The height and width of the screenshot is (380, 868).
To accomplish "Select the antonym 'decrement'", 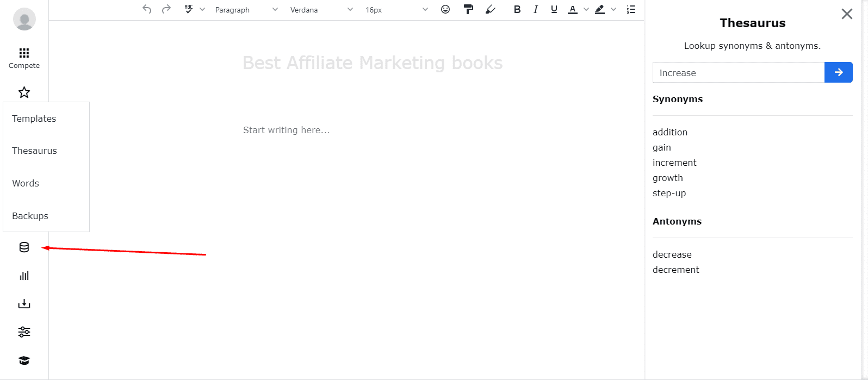I will 676,270.
